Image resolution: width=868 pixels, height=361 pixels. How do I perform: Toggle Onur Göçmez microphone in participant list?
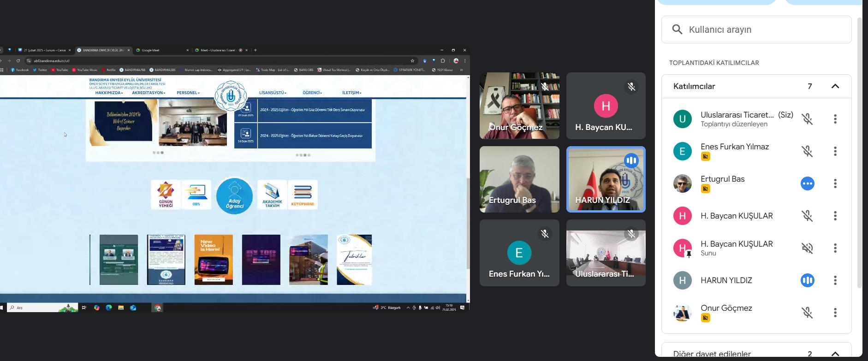pos(807,313)
